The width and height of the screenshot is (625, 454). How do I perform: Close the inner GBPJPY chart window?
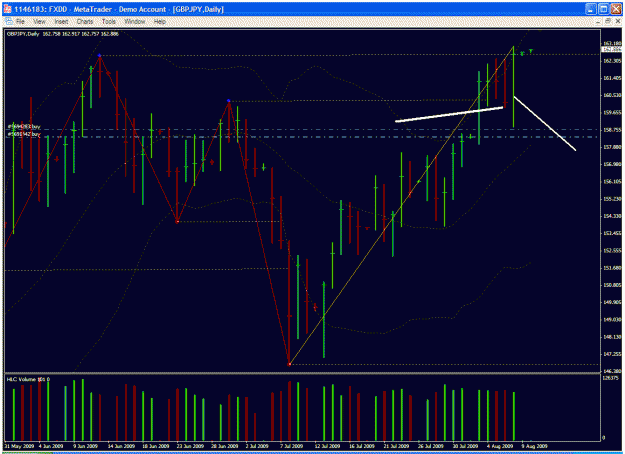click(x=618, y=21)
